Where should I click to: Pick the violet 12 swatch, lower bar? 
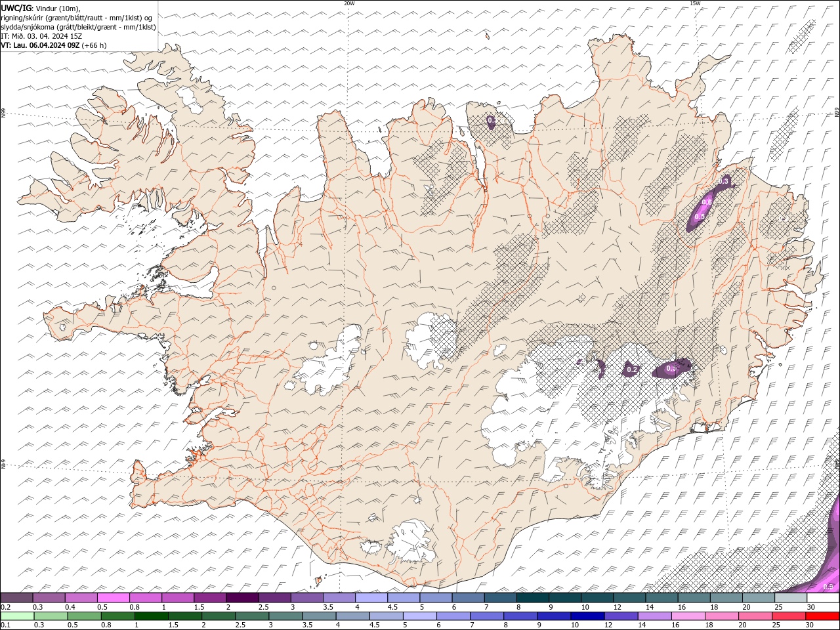[620, 616]
